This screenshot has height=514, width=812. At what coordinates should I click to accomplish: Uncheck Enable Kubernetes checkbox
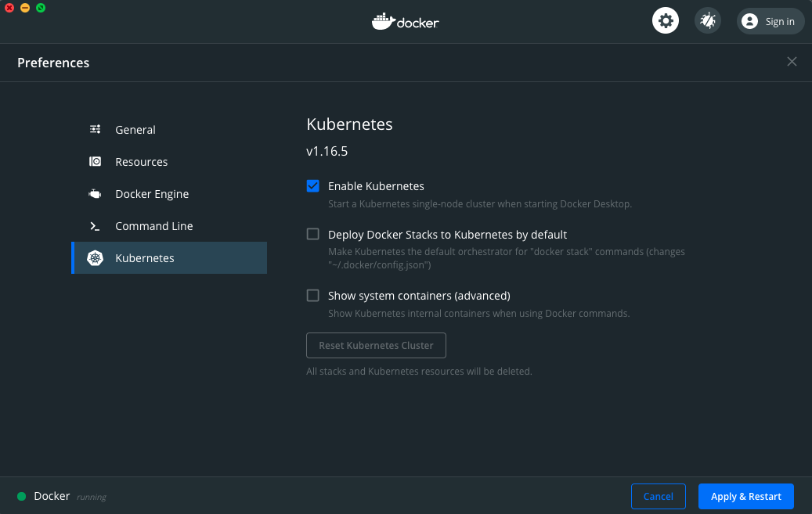tap(312, 186)
